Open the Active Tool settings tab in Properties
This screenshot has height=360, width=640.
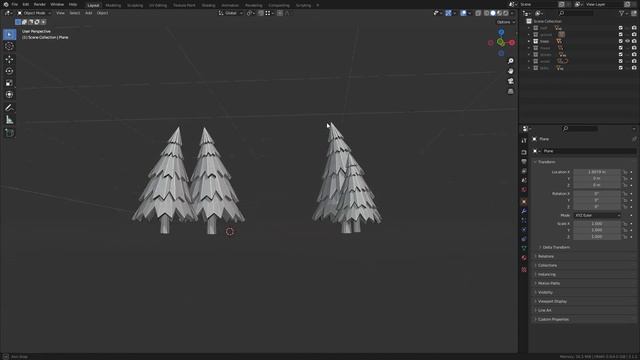(x=524, y=140)
